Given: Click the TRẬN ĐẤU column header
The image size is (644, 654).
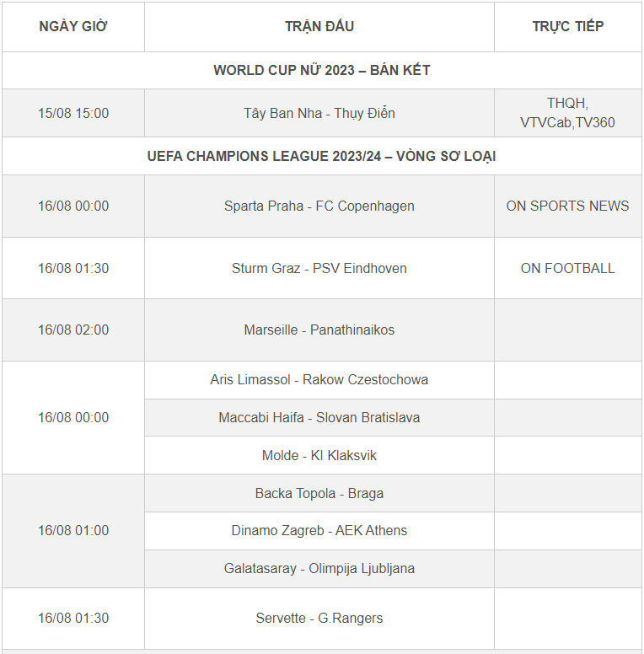Looking at the screenshot, I should (x=319, y=26).
